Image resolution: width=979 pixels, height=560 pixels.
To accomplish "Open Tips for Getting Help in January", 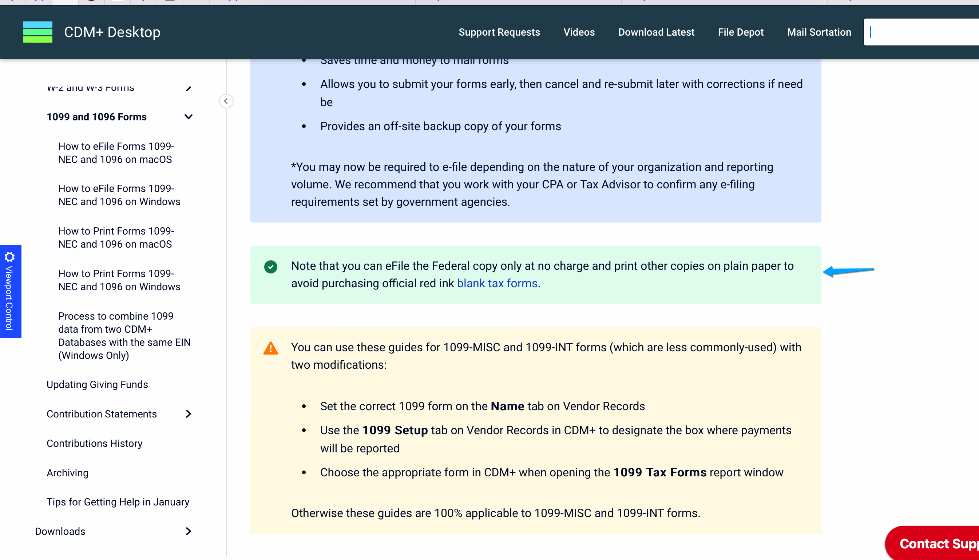I will [x=118, y=502].
